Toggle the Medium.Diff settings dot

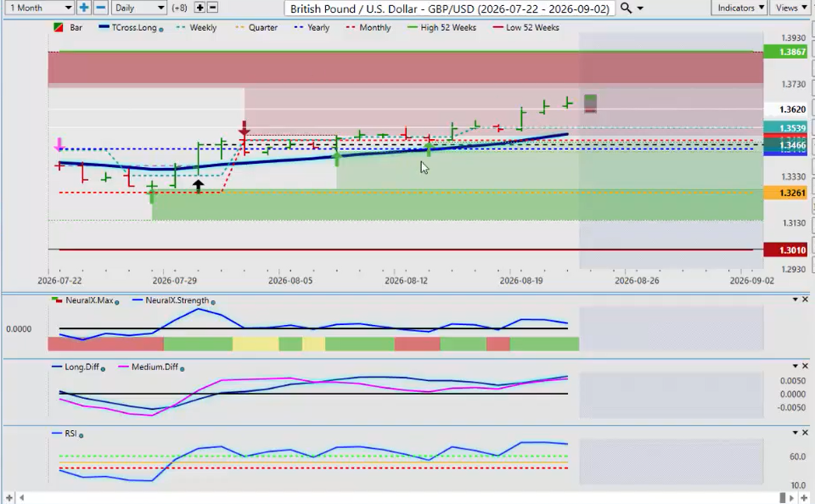pos(182,368)
